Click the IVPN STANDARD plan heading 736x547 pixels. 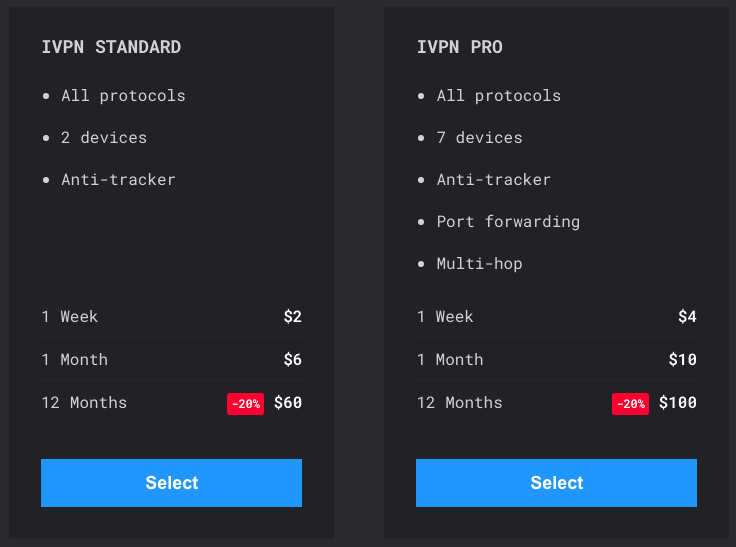(x=111, y=47)
